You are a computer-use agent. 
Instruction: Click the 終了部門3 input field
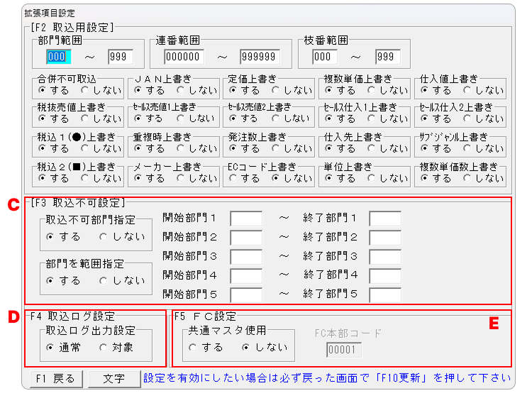click(384, 256)
